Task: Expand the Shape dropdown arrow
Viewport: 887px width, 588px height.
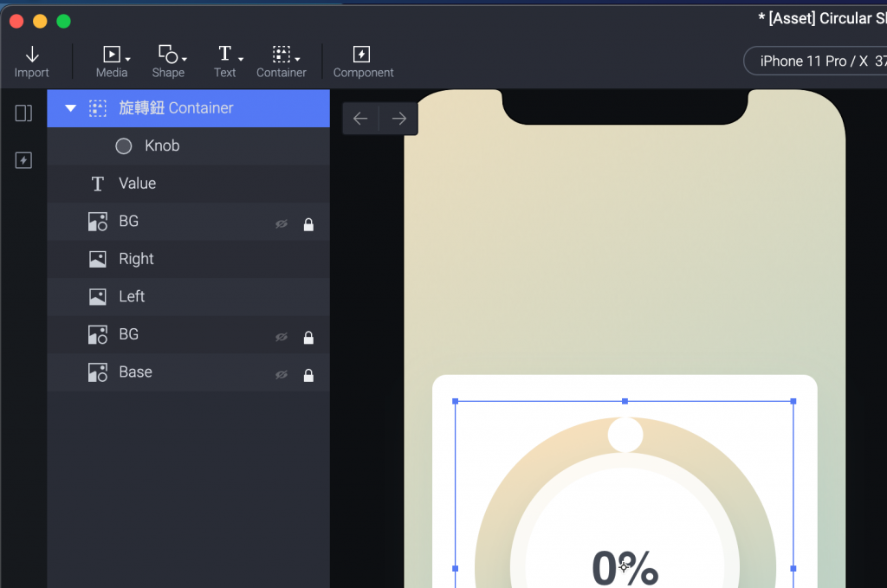Action: [185, 59]
